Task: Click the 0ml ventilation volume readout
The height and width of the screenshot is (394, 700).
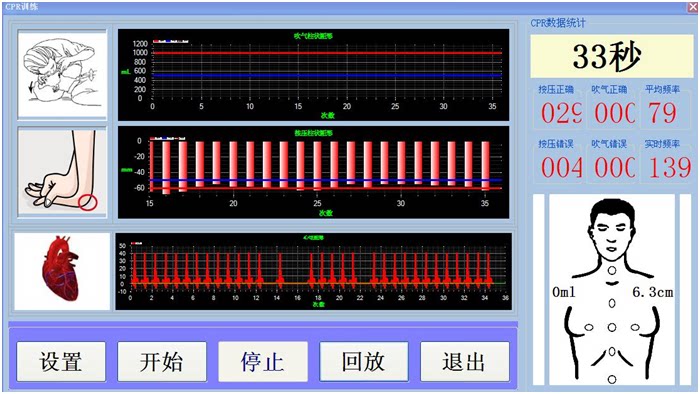Action: coord(564,292)
